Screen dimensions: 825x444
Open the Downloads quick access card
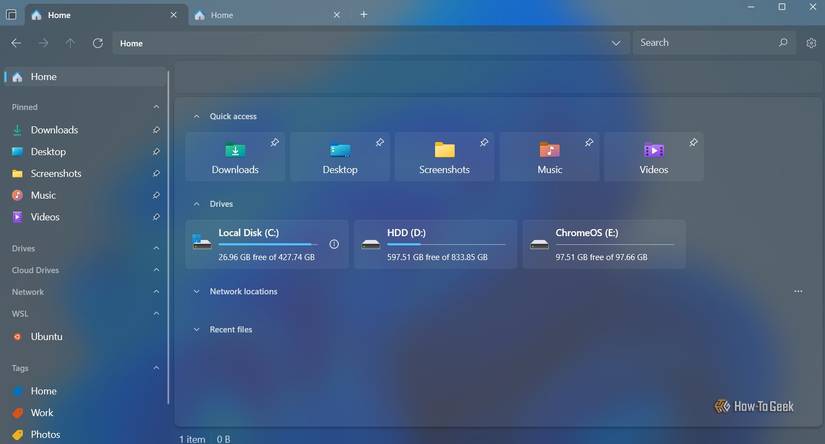point(235,157)
